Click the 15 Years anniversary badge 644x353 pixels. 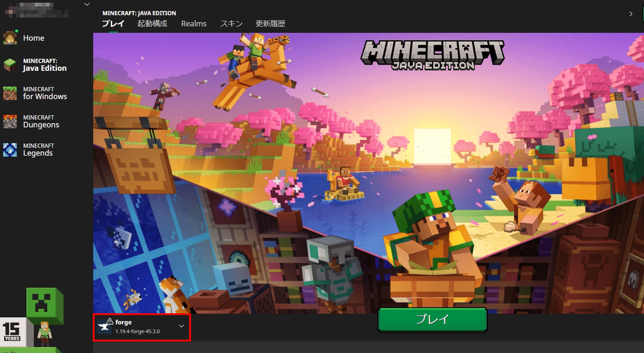(12, 332)
